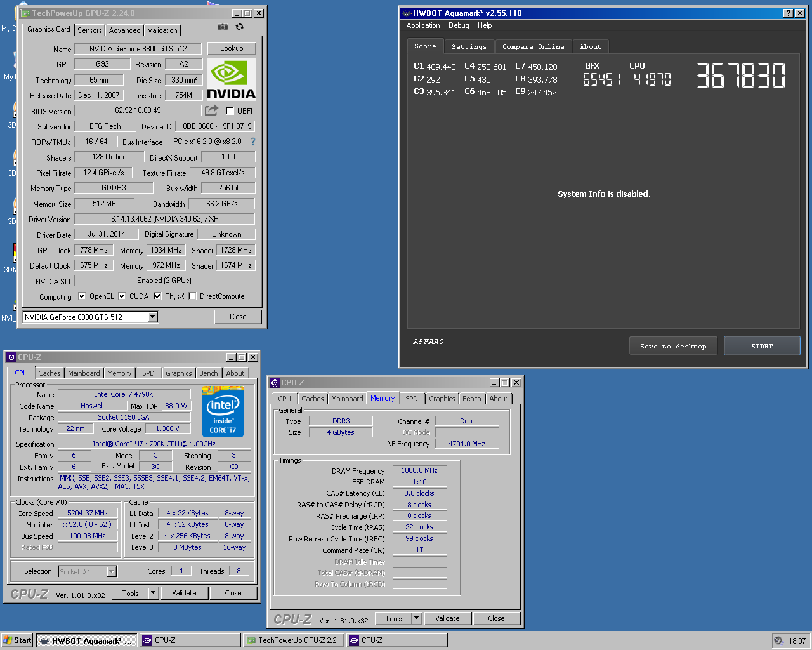Open the GPU selection dropdown in GPU-Z

[x=152, y=317]
